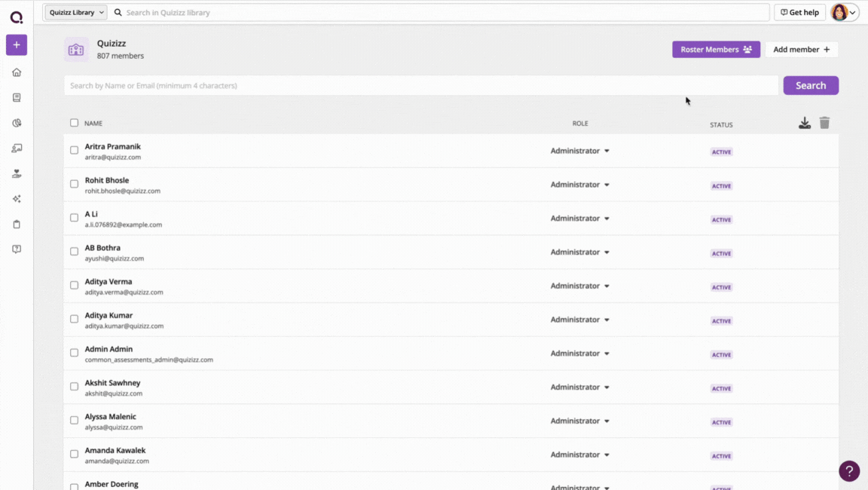
Task: Click the Search by Name or Email field
Action: point(421,85)
